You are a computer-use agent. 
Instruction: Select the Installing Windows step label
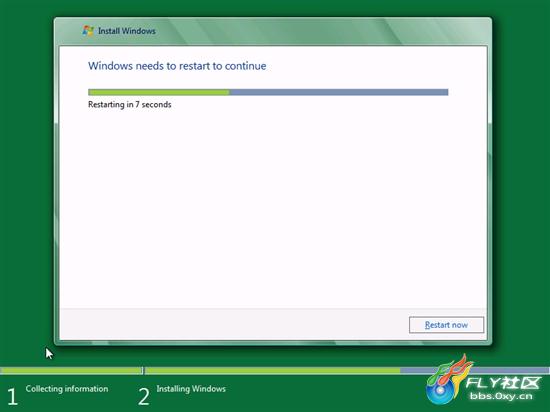pos(191,389)
